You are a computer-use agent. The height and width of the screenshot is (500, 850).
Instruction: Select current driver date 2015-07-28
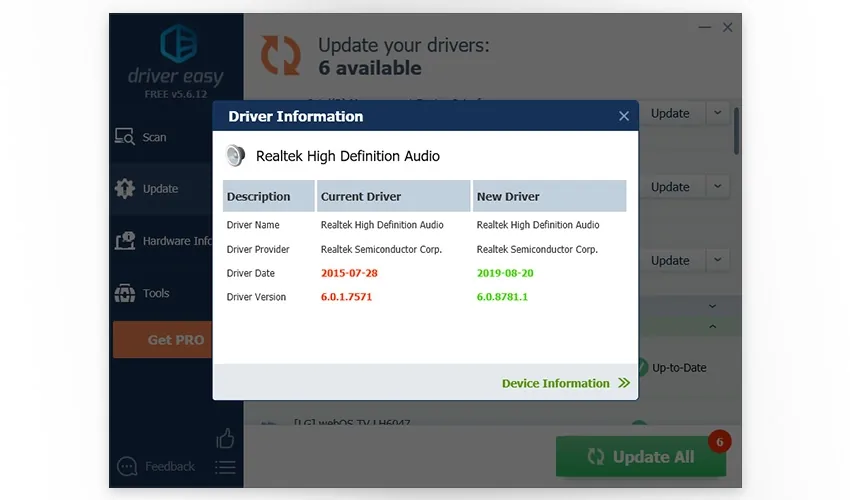click(x=349, y=273)
